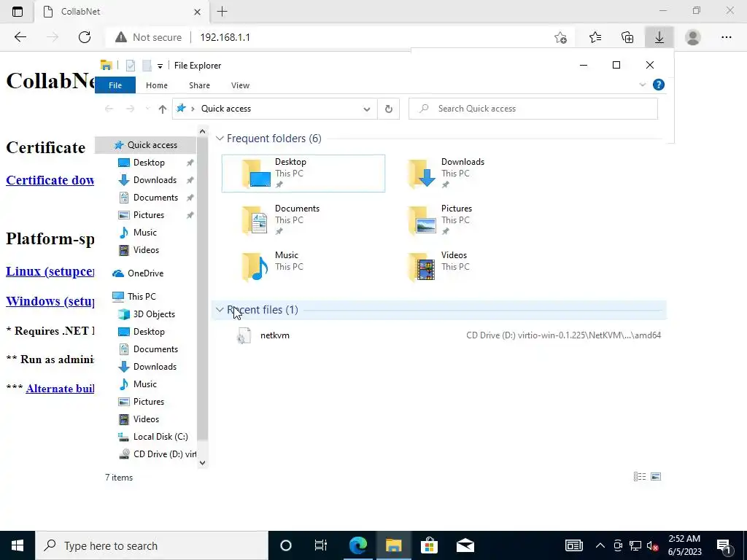
Task: Collapse Recent files section
Action: (x=220, y=310)
